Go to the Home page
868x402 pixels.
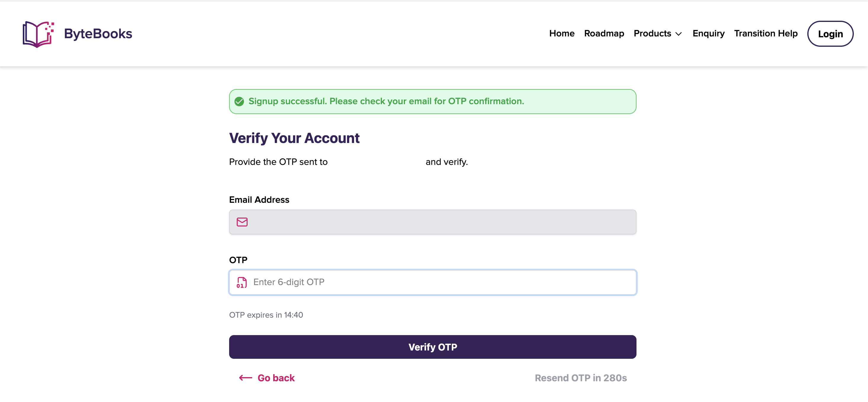(x=562, y=34)
